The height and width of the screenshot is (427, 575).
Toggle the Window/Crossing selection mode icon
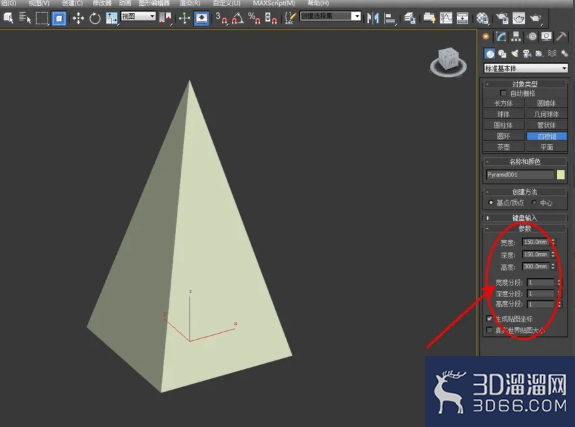coord(59,18)
